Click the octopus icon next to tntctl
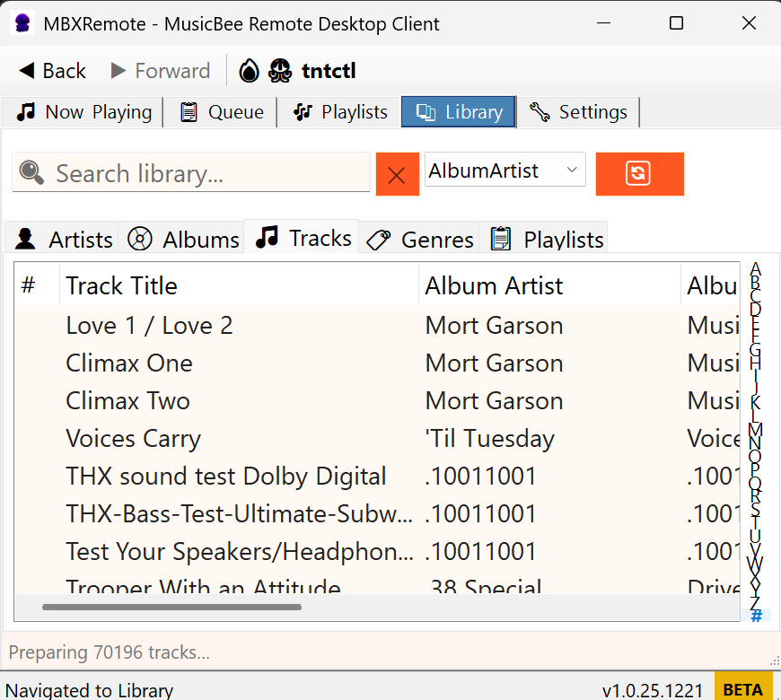 pos(280,71)
